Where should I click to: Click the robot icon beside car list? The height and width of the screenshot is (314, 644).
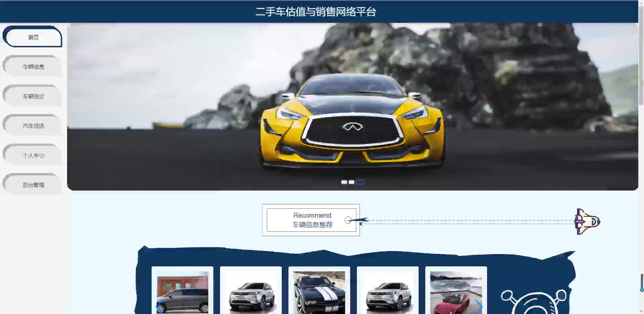point(534,302)
